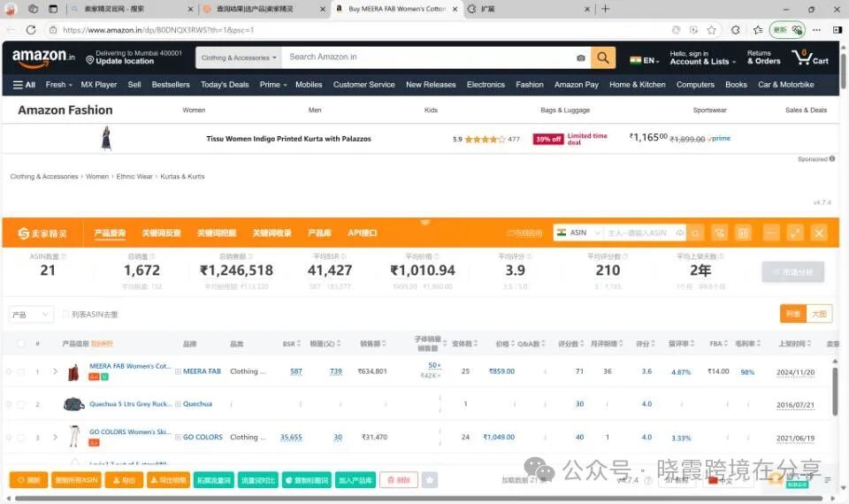
Task: Open Bestsellers in Amazon nav
Action: point(171,85)
